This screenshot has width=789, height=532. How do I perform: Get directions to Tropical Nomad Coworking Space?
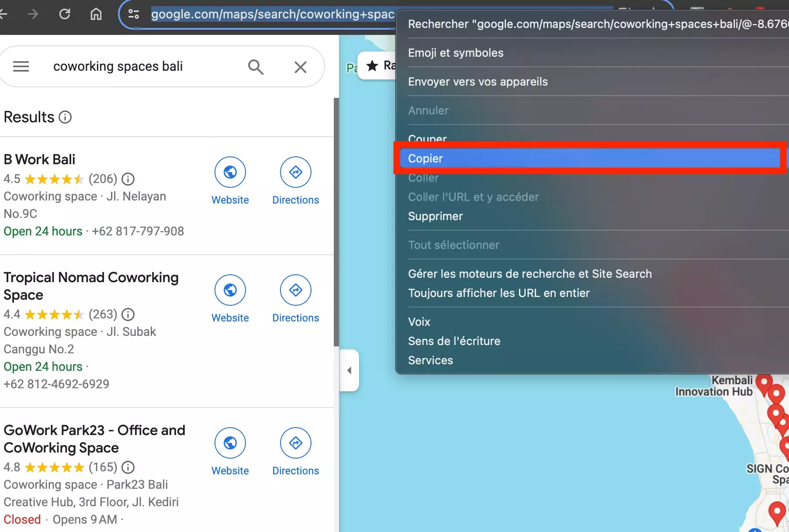point(296,290)
